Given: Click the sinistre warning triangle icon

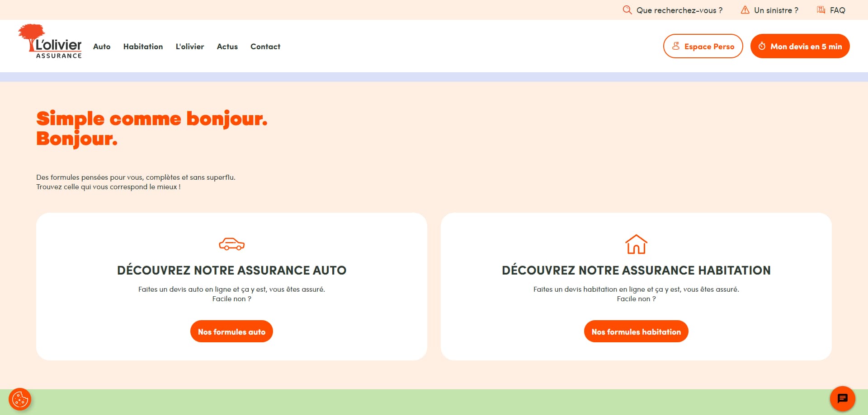Looking at the screenshot, I should pyautogui.click(x=745, y=9).
